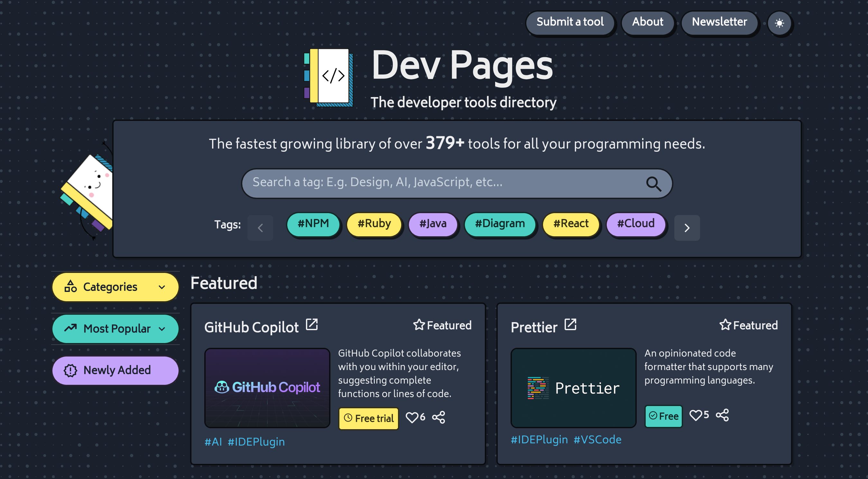Open GitHub Copilot external link icon
This screenshot has width=868, height=479.
pyautogui.click(x=312, y=325)
